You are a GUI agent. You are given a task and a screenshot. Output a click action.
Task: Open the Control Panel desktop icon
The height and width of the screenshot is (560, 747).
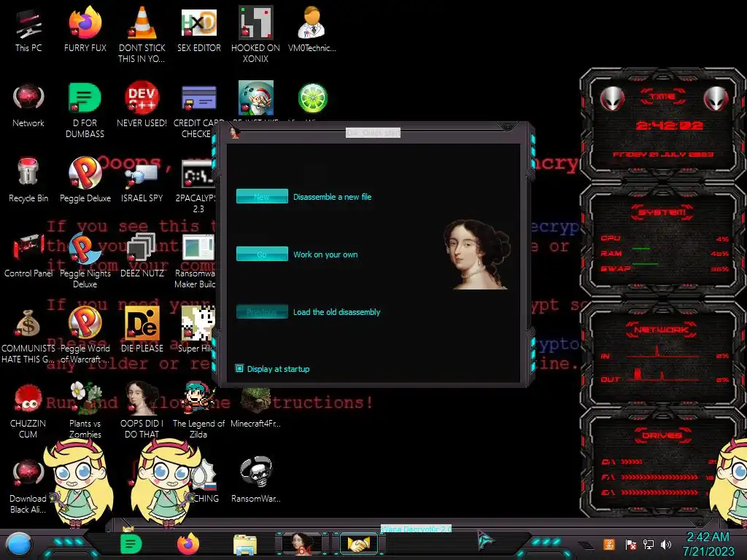pyautogui.click(x=28, y=255)
